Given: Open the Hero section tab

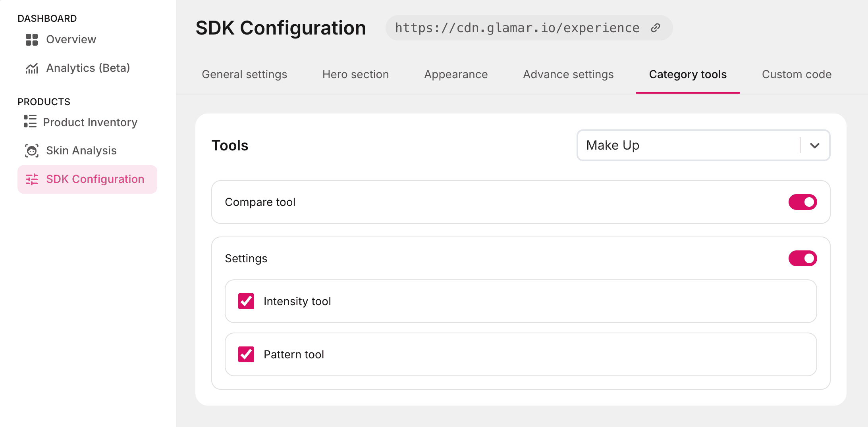Looking at the screenshot, I should coord(355,75).
